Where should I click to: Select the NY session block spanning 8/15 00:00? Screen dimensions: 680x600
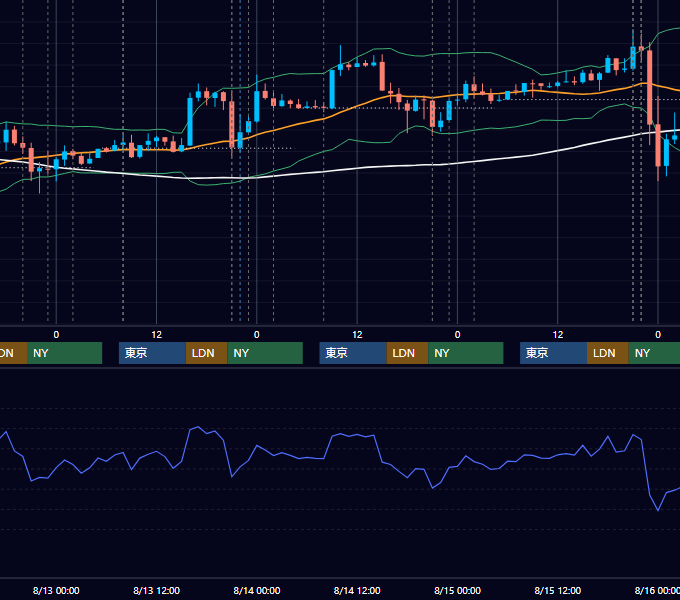click(466, 353)
